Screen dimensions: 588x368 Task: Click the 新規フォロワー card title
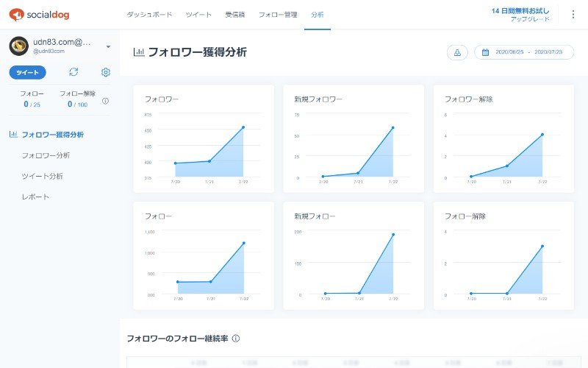coord(318,99)
